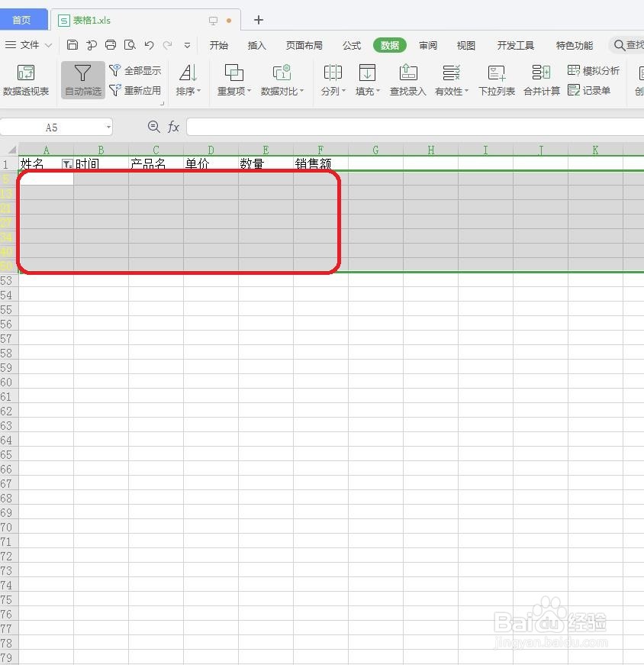The height and width of the screenshot is (665, 644).
Task: Undo the last action
Action: [x=149, y=44]
